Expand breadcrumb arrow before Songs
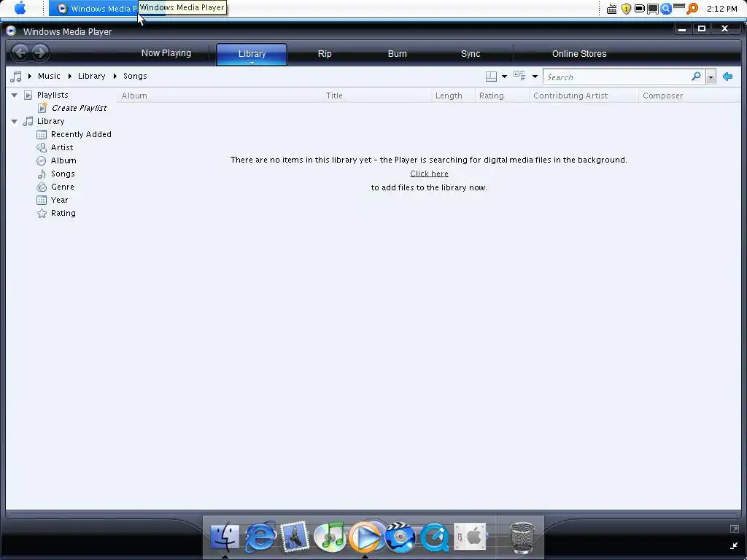The height and width of the screenshot is (560, 747). (x=115, y=76)
